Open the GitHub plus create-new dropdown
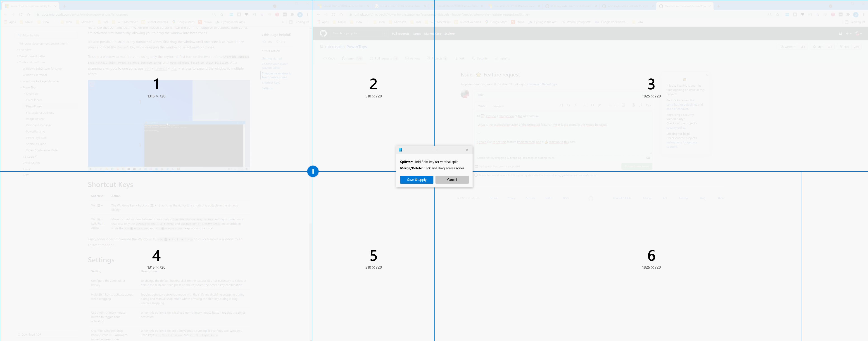Viewport: 868px width, 341px height. point(849,33)
